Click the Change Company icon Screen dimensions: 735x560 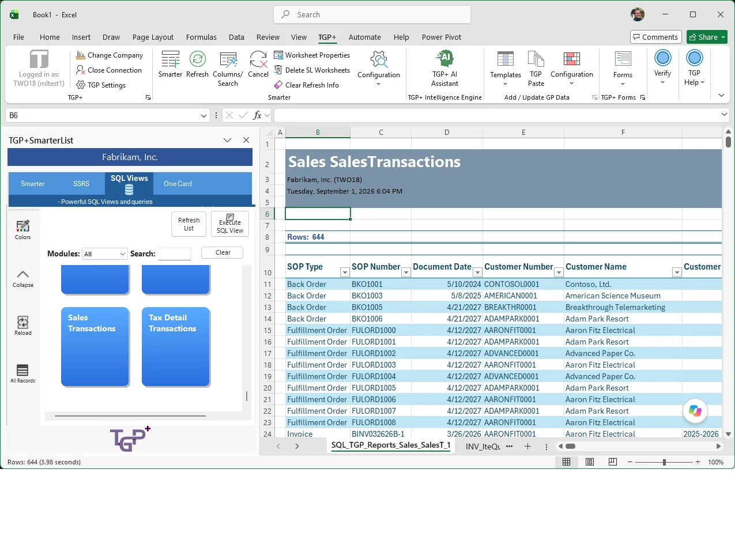tap(81, 55)
